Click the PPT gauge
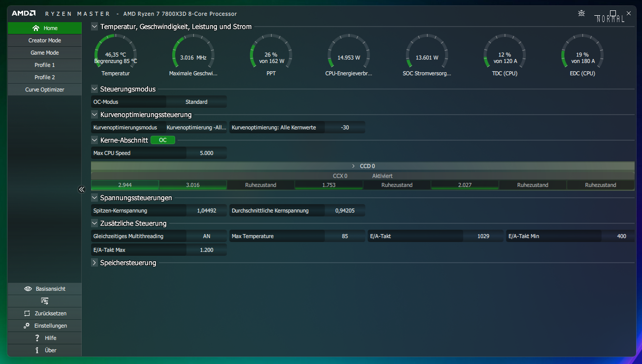 tap(271, 55)
